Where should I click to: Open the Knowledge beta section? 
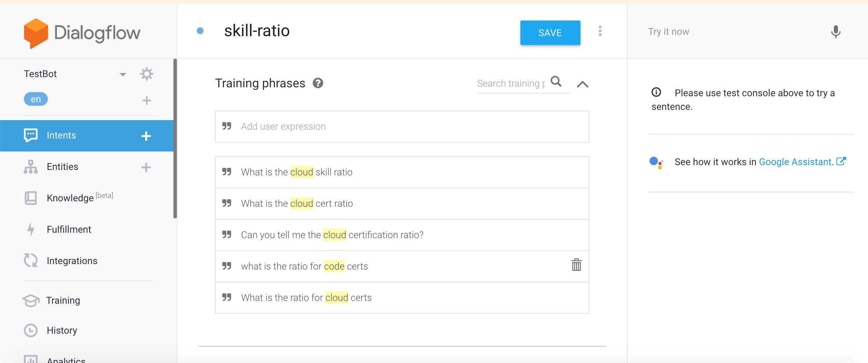point(70,198)
